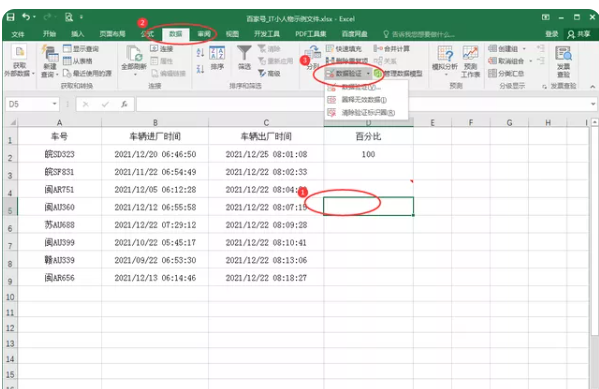Click Show Queries (显示查询)

pos(81,49)
